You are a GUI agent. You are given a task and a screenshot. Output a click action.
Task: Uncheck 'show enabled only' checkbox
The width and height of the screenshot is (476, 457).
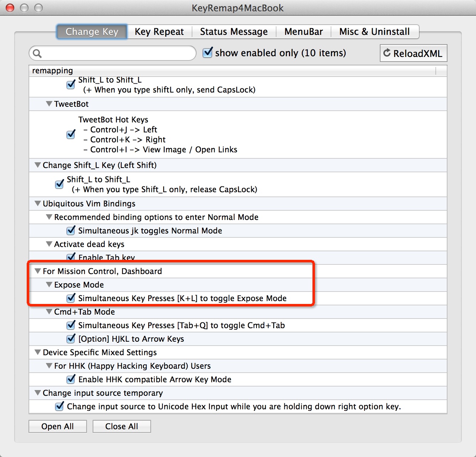(208, 53)
